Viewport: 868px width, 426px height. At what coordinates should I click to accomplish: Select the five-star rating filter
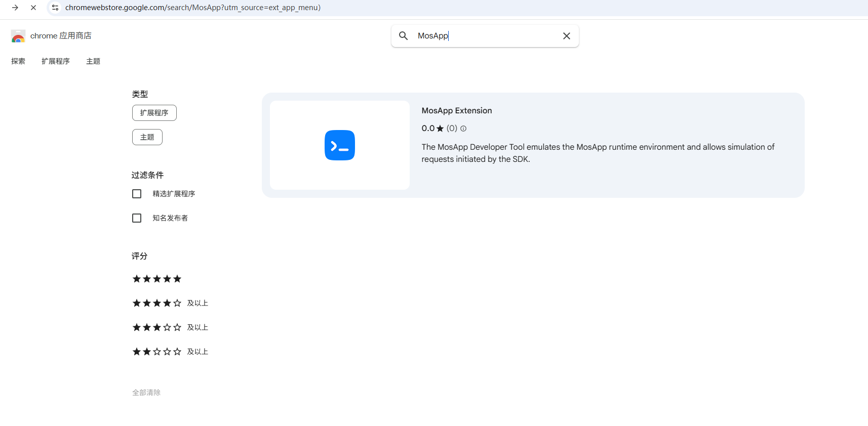point(157,279)
